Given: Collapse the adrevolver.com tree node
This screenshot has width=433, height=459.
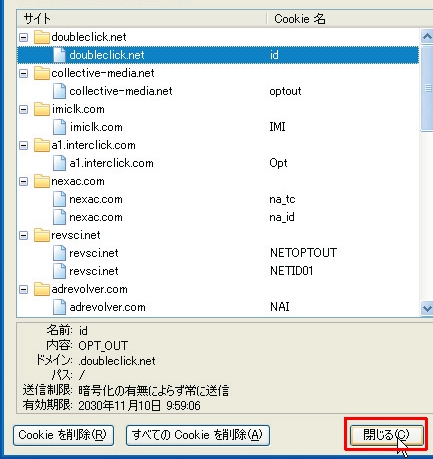Looking at the screenshot, I should (23, 289).
